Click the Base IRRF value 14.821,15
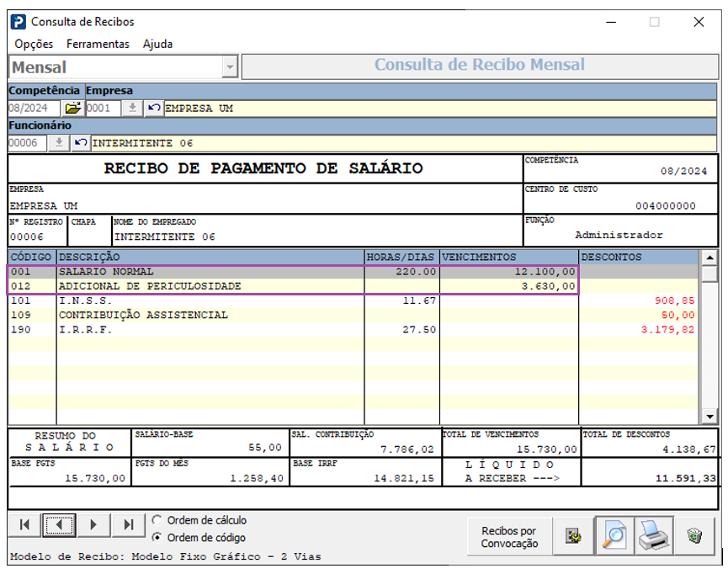Screen dimensions: 728x574 click(404, 478)
